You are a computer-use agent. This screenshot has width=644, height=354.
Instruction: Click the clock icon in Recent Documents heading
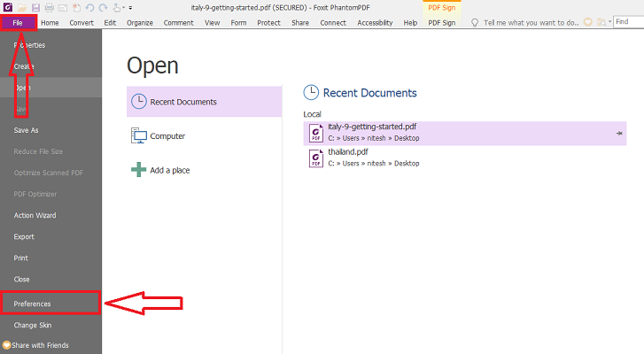pos(311,92)
